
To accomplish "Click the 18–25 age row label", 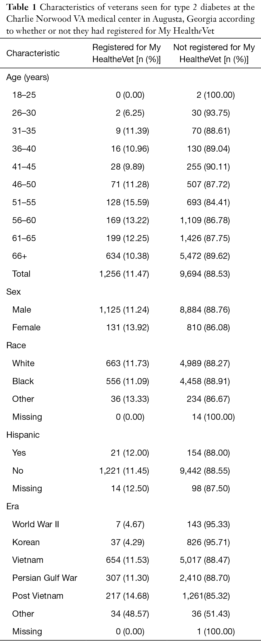I will click(x=24, y=95).
